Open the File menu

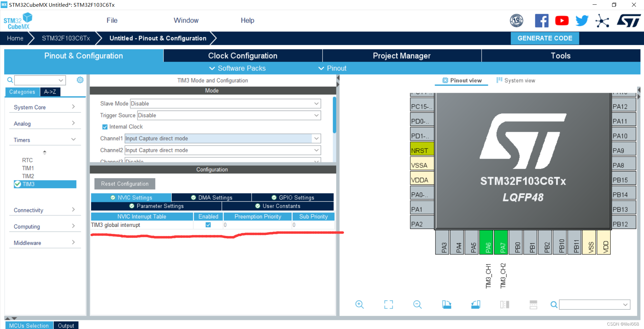pyautogui.click(x=112, y=20)
